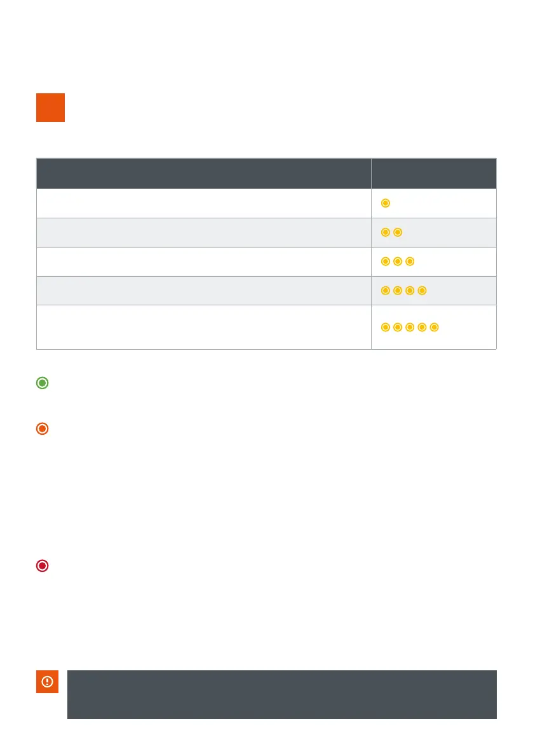Screen dimensions: 533x756
Task: Click the first dot in the four-dot row
Action: click(385, 291)
